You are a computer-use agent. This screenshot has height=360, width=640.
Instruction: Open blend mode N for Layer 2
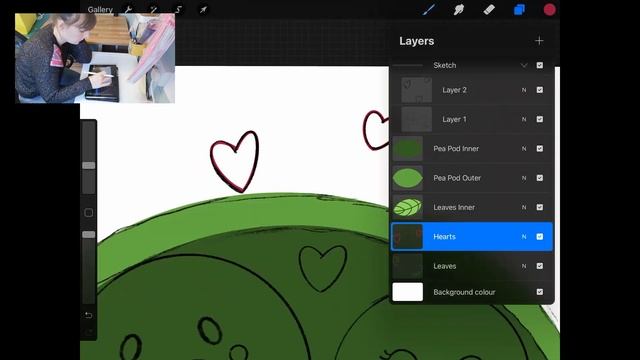pos(524,90)
